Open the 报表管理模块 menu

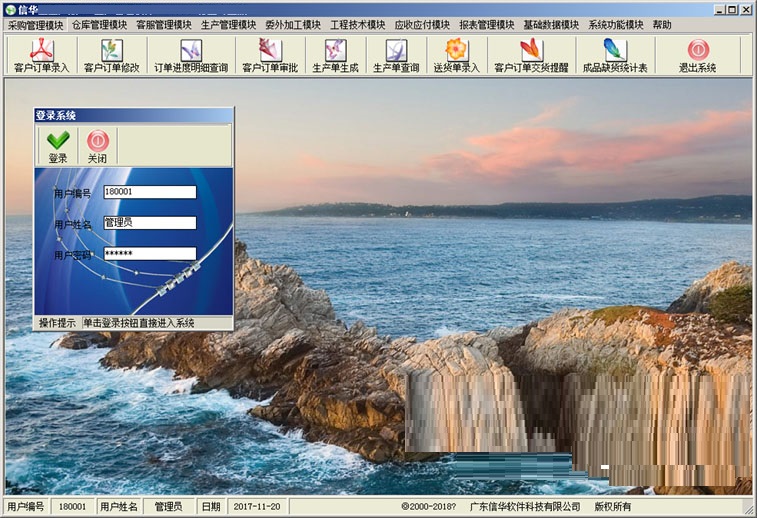coord(486,25)
